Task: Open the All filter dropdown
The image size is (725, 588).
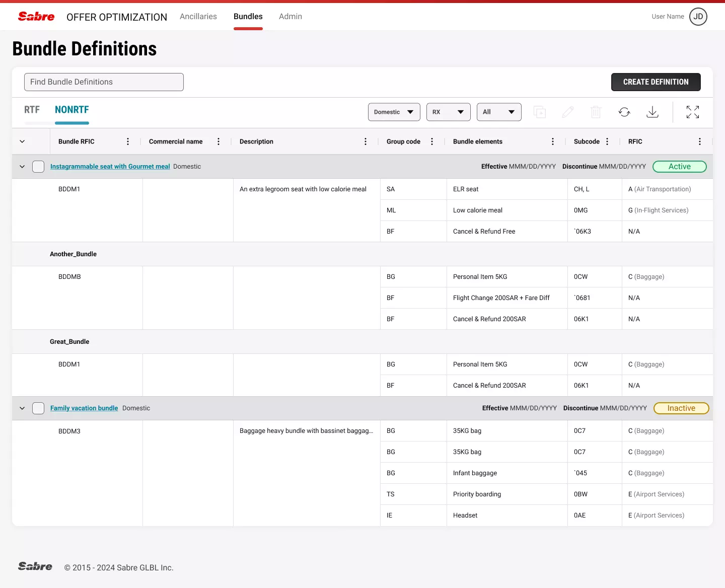Action: [498, 112]
